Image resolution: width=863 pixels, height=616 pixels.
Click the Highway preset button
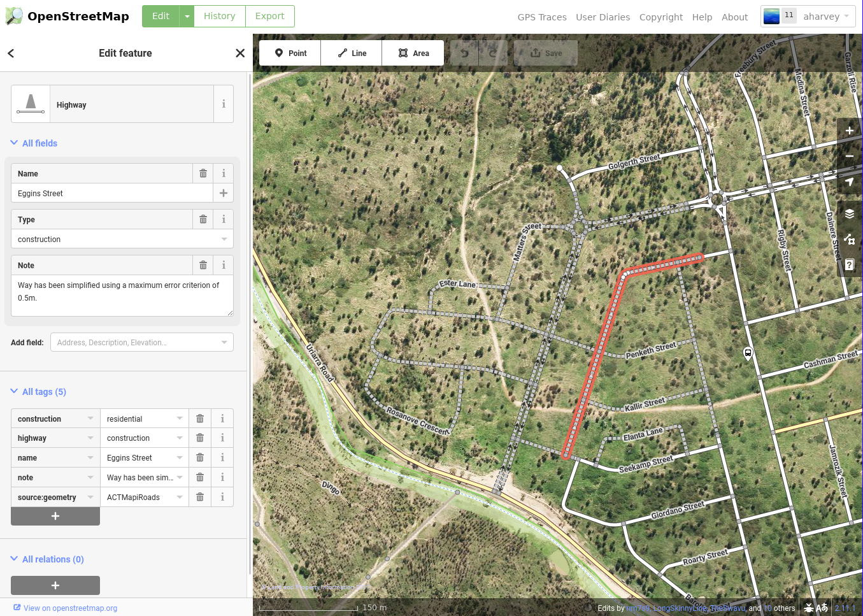tap(112, 104)
